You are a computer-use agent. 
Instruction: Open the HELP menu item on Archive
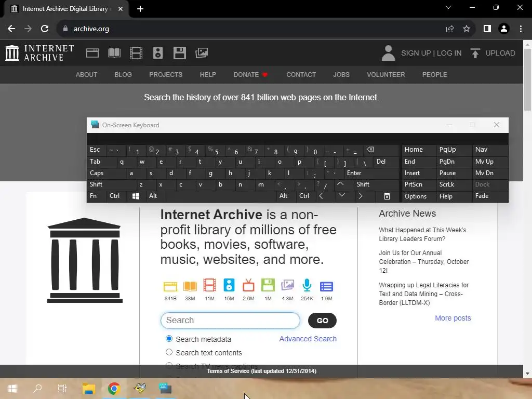208,75
